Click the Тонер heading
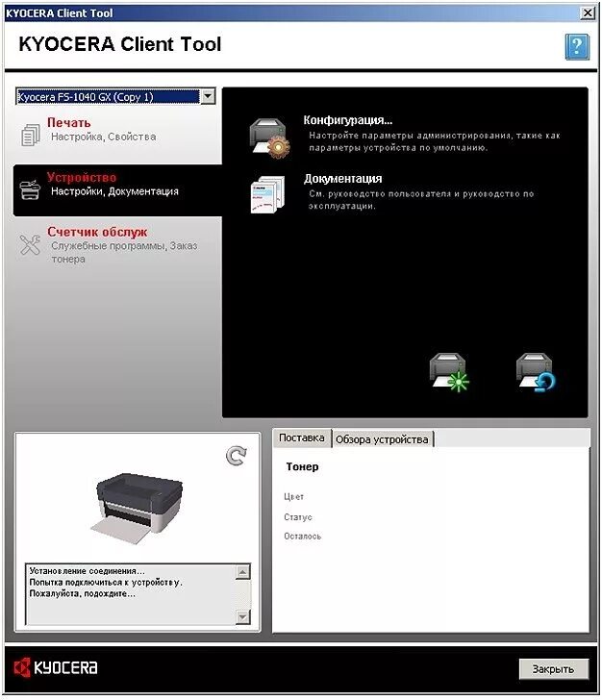Viewport: 602px width, 700px height. (302, 467)
